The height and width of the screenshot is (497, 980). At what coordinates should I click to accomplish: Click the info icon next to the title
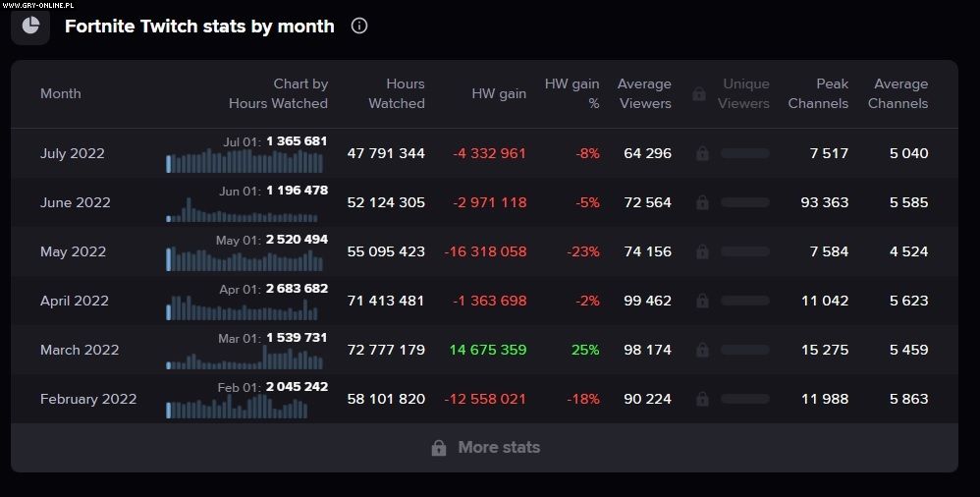(359, 27)
